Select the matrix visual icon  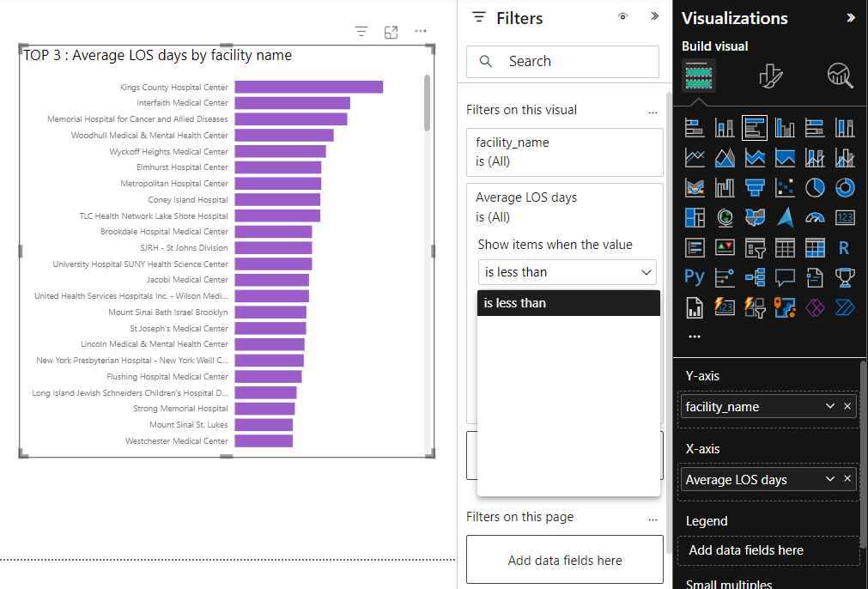coord(815,247)
